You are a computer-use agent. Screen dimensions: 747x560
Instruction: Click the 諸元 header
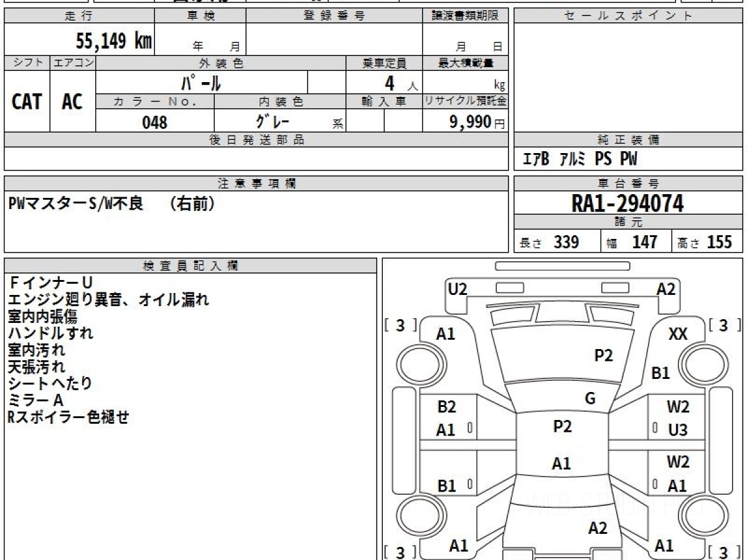click(x=628, y=222)
